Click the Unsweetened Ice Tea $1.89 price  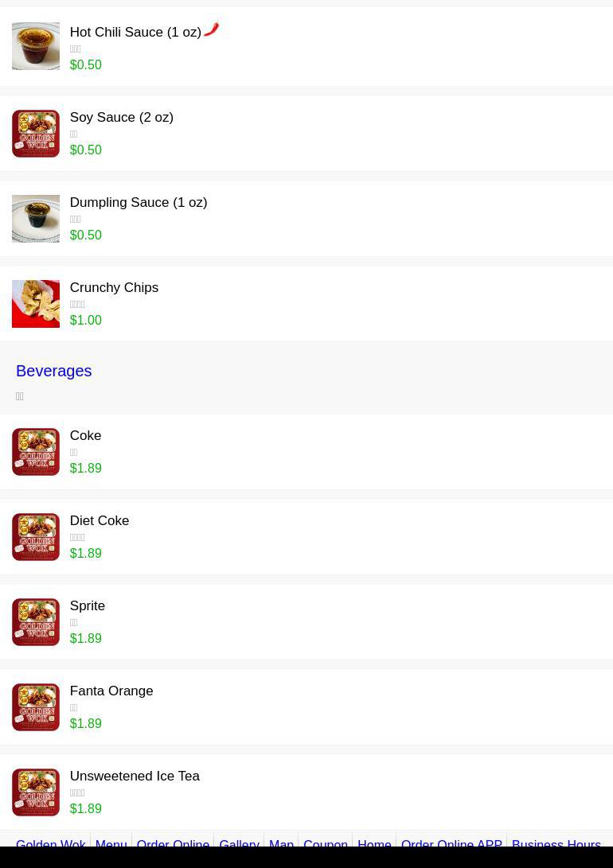[x=86, y=809]
